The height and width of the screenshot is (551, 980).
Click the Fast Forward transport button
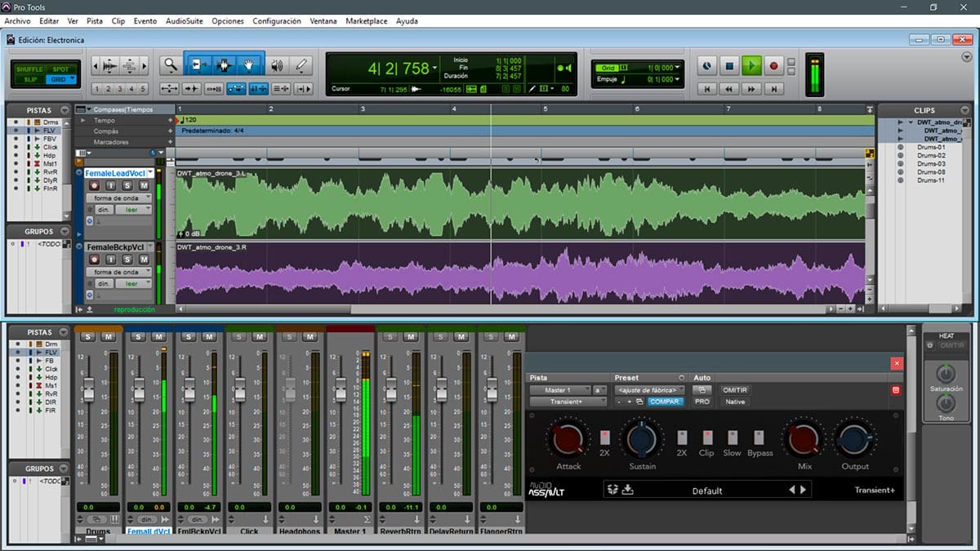pyautogui.click(x=752, y=89)
